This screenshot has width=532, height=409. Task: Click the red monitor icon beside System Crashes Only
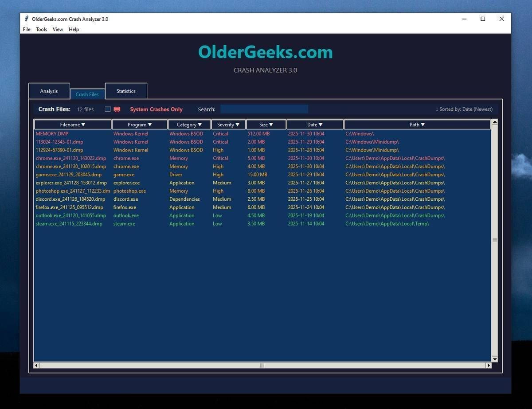pos(117,109)
